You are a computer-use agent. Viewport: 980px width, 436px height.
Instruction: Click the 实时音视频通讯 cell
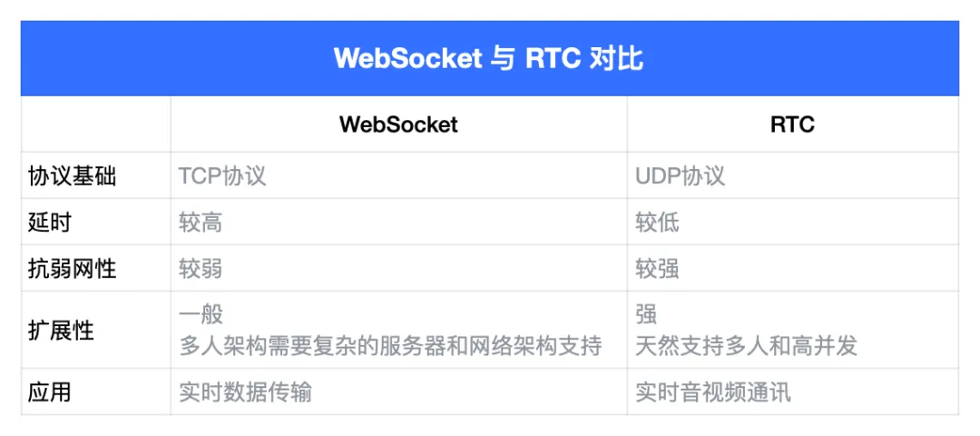point(713,392)
